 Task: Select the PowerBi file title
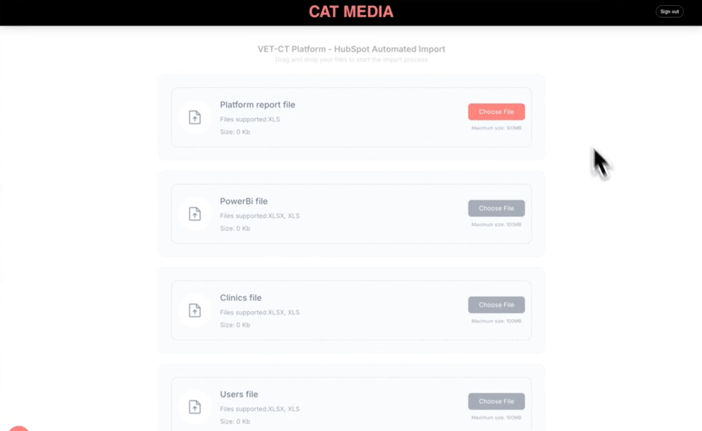244,201
